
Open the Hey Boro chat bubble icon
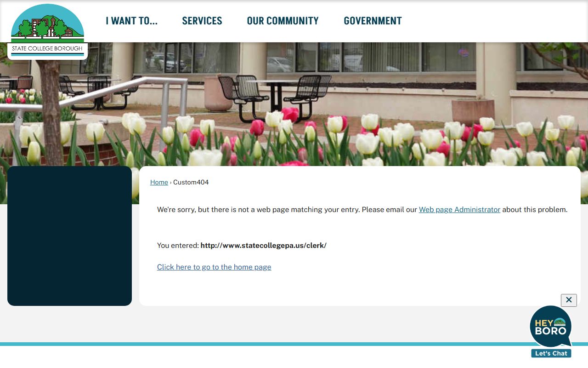[x=551, y=327]
